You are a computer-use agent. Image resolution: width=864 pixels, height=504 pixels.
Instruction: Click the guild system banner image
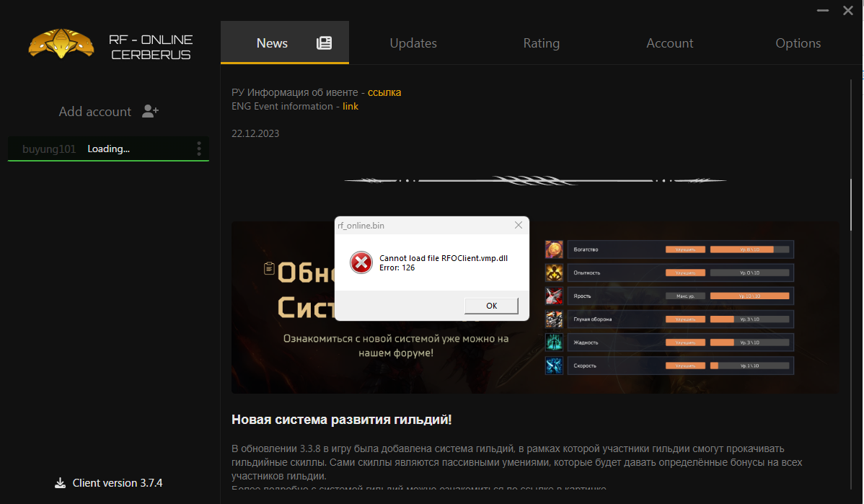pyautogui.click(x=536, y=307)
